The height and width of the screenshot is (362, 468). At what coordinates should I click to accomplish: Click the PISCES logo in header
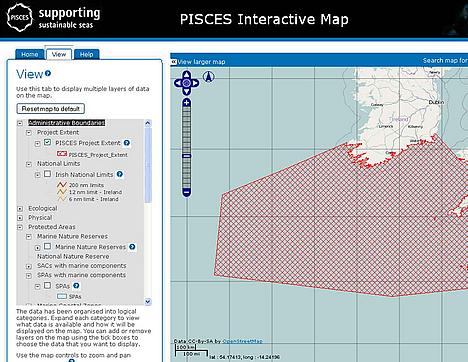20,17
